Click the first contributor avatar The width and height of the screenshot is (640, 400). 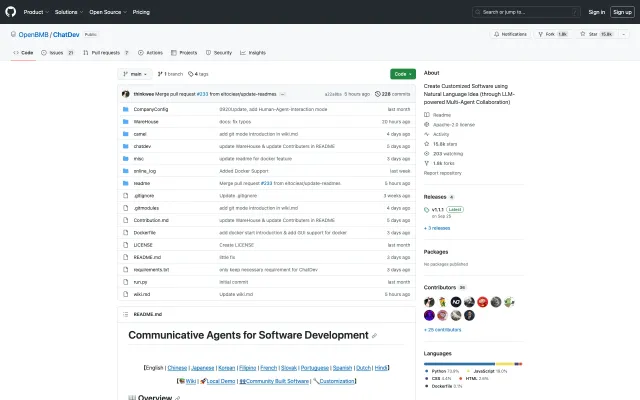pos(429,302)
